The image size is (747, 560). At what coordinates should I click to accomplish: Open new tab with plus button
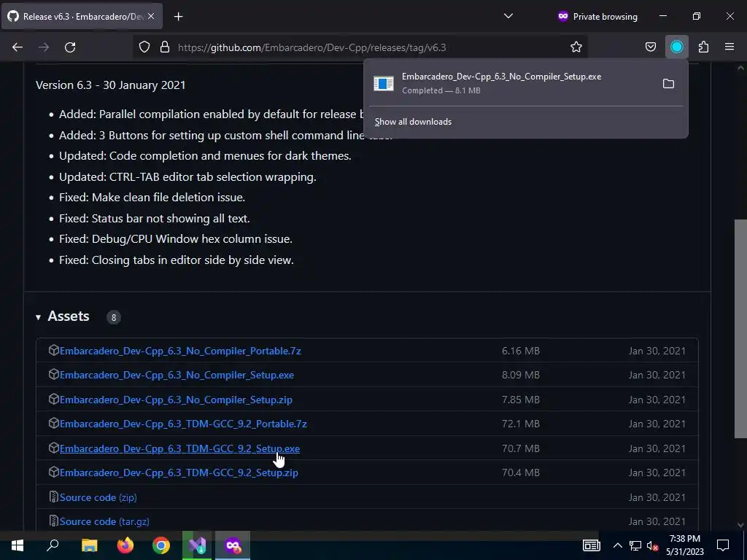(178, 17)
